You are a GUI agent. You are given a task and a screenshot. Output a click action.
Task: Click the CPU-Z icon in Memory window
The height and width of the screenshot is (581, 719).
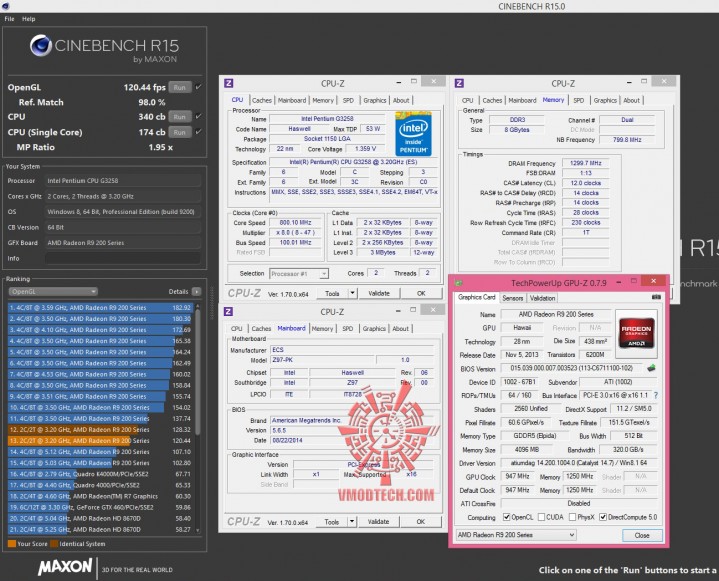(x=459, y=83)
